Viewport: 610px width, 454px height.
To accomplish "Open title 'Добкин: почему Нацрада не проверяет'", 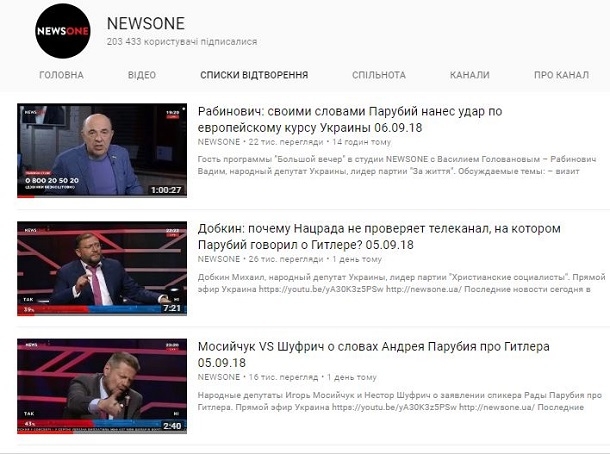I will pyautogui.click(x=379, y=237).
